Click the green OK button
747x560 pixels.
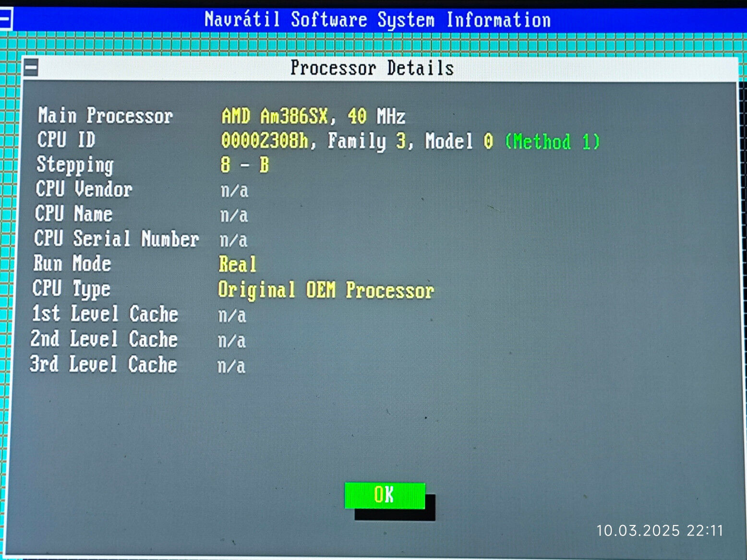point(385,495)
